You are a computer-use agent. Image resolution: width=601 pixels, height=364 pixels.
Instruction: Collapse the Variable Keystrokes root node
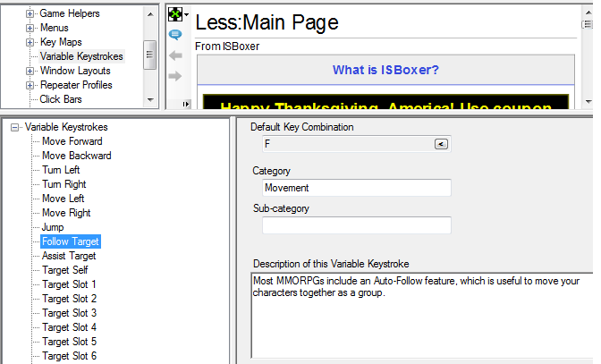[14, 127]
